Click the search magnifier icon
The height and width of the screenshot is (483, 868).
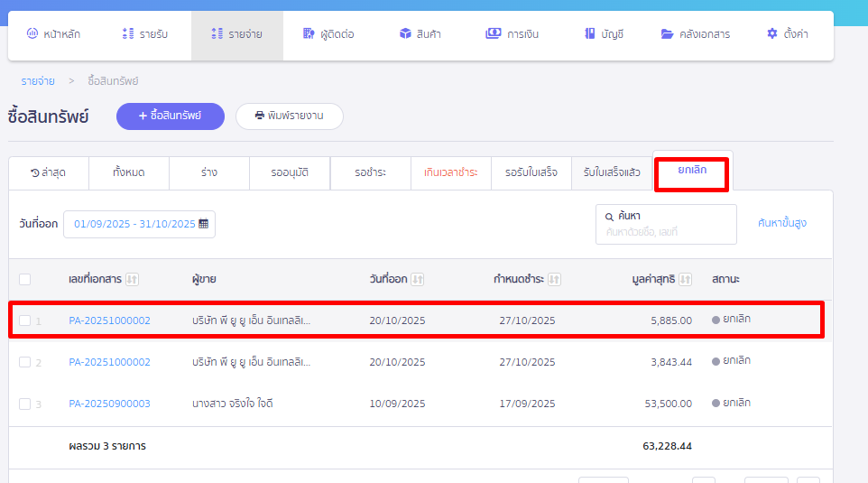609,217
